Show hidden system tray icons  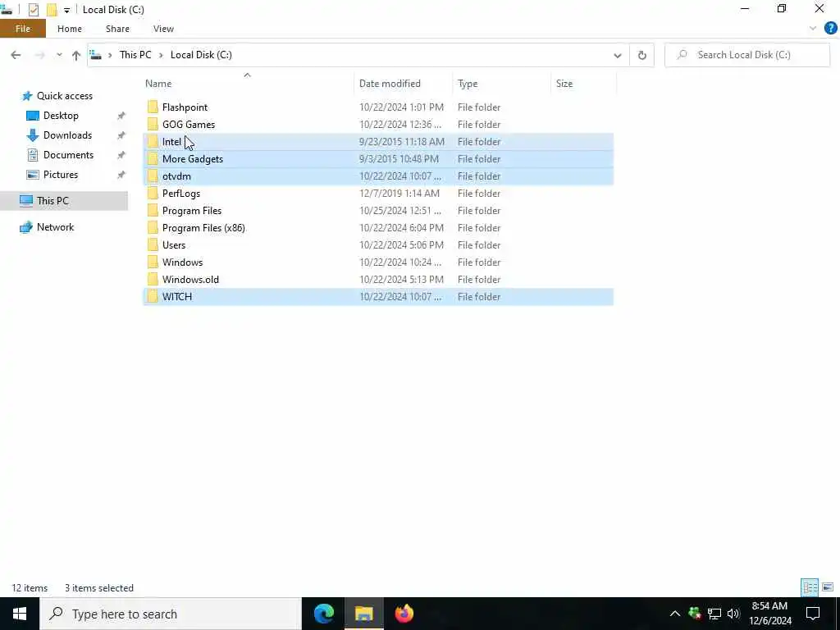point(675,614)
